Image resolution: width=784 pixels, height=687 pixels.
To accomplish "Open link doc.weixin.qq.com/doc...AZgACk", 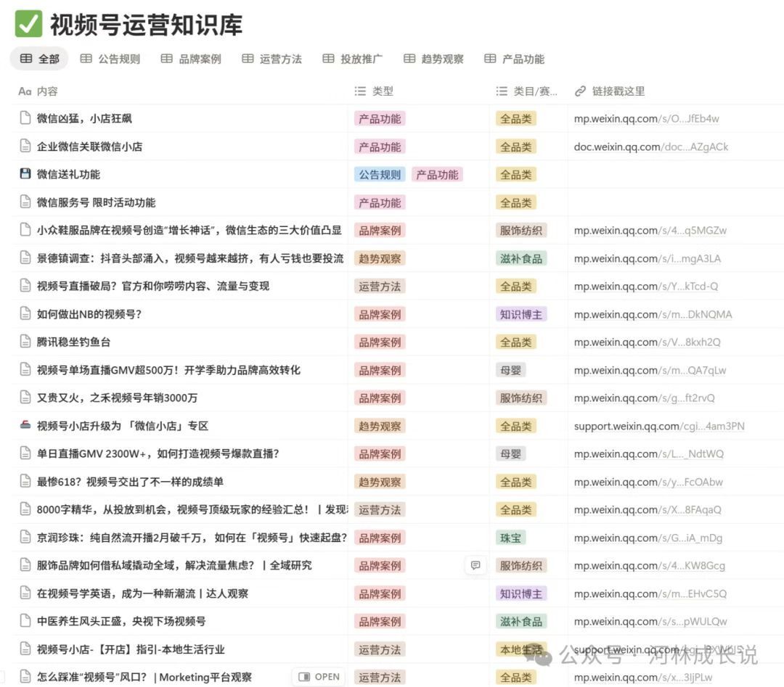I will click(x=651, y=147).
